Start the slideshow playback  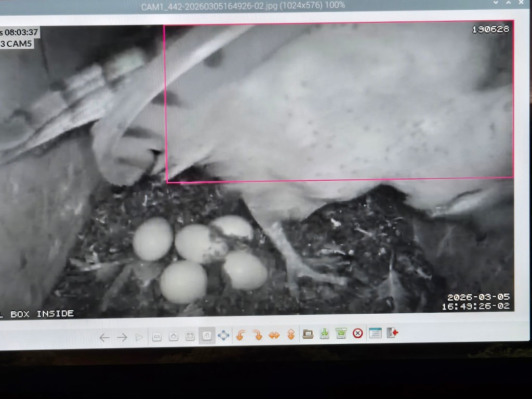[x=139, y=337]
